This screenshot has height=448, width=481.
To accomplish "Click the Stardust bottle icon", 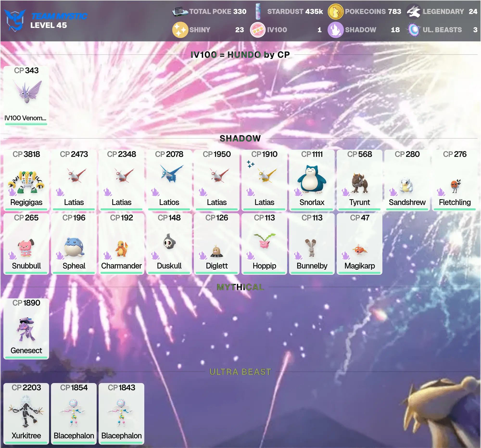I will 258,11.
